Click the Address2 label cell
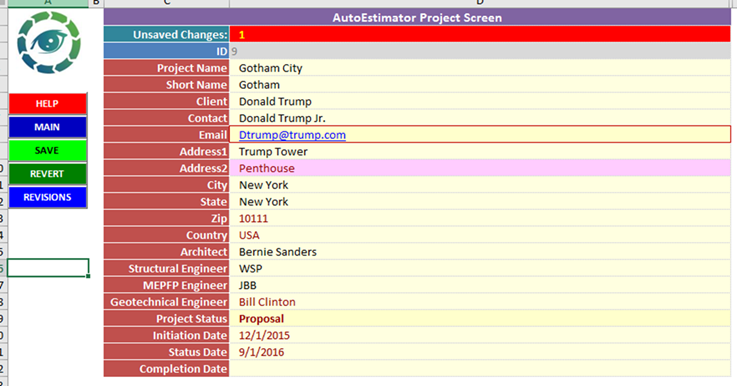The height and width of the screenshot is (386, 737). [x=166, y=168]
